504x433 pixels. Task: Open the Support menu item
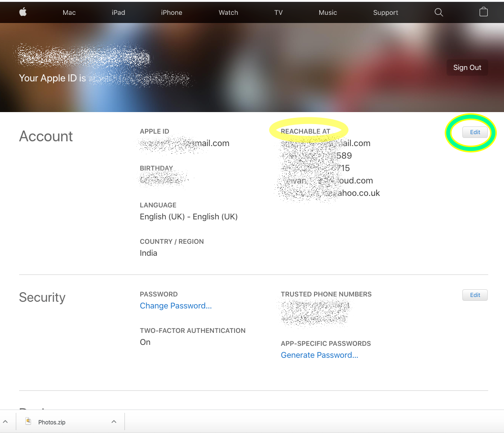(x=385, y=12)
